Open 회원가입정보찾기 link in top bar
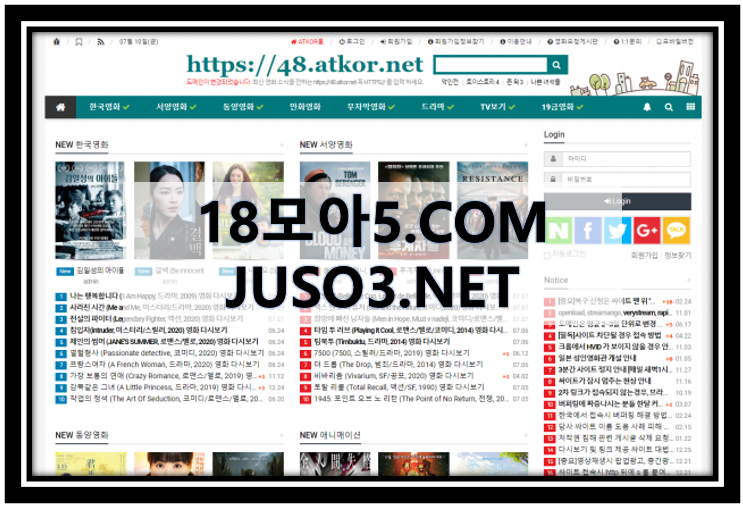The width and height of the screenshot is (743, 508). tap(456, 42)
